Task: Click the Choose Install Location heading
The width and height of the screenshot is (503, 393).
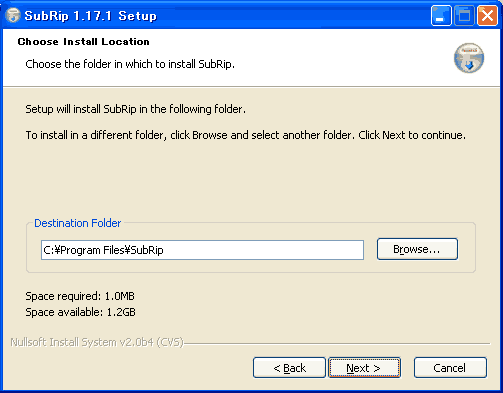Action: tap(84, 42)
